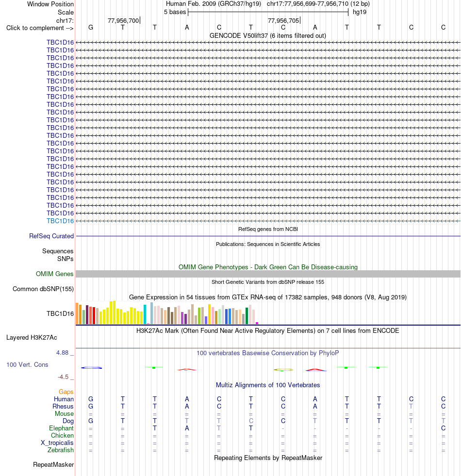The image size is (461, 476).
Task: Click the gray OMIM Genes item bar
Action: pos(268,274)
